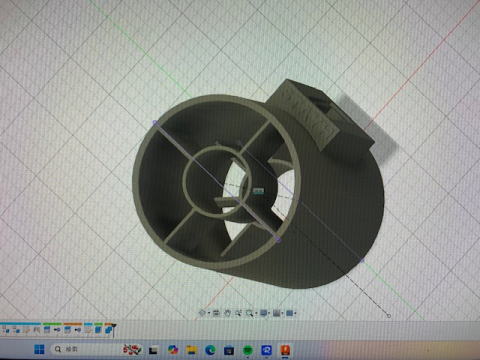This screenshot has height=360, width=480.
Task: Activate the Pan hand tool
Action: [227, 313]
